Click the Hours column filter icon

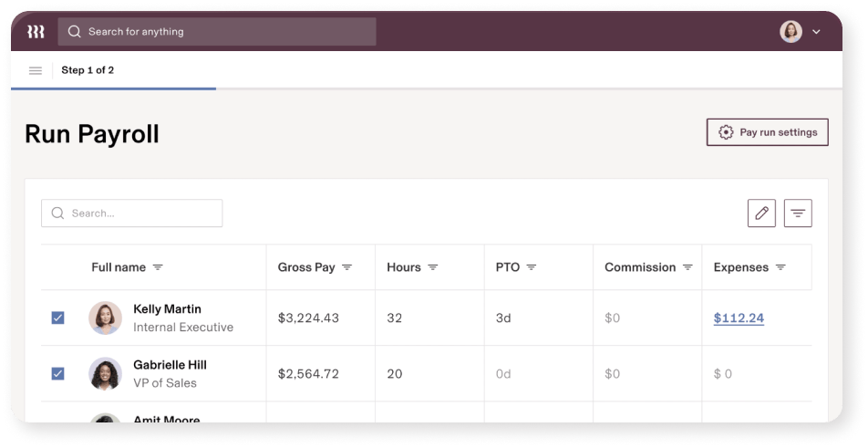pos(433,267)
